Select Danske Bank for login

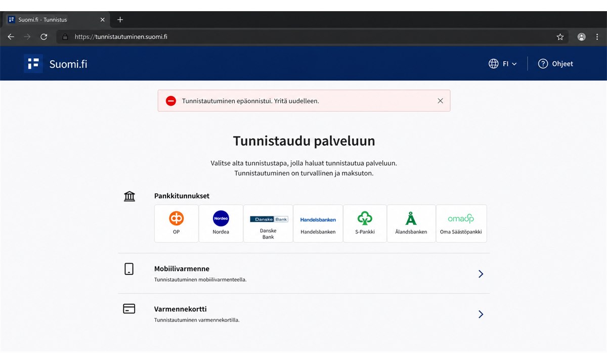click(x=268, y=223)
